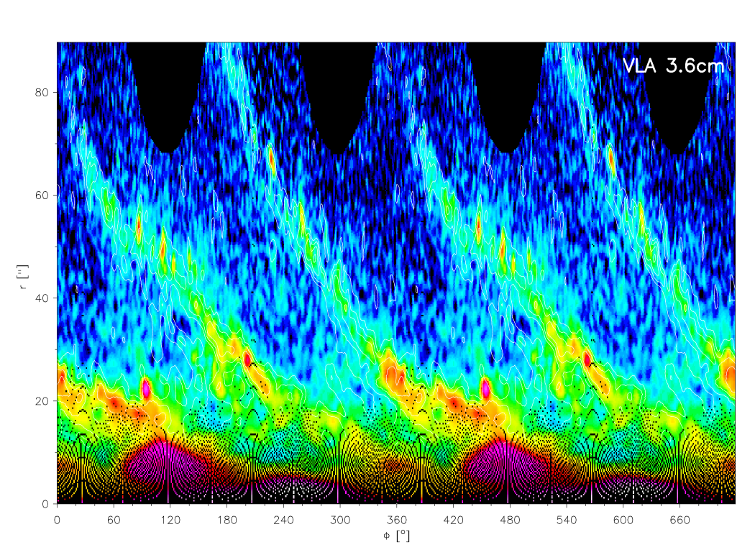
Task: Click the ϕ [°] axis title
Action: (x=396, y=536)
